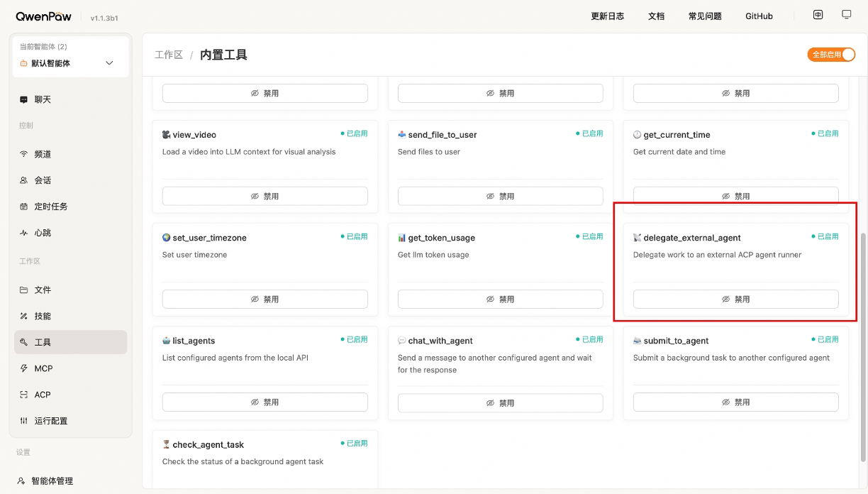Click the submit_to_agent tool icon
868x494 pixels.
pyautogui.click(x=637, y=340)
